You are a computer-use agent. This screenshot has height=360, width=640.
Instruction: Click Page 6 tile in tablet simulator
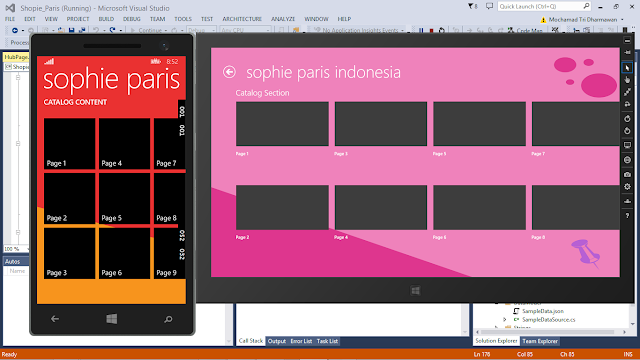(x=479, y=207)
